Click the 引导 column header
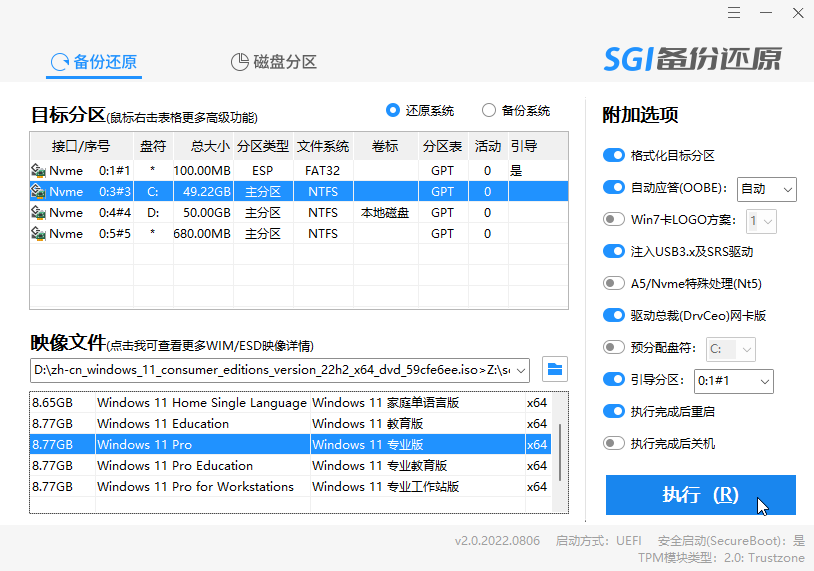Viewport: 814px width, 571px height. click(538, 146)
